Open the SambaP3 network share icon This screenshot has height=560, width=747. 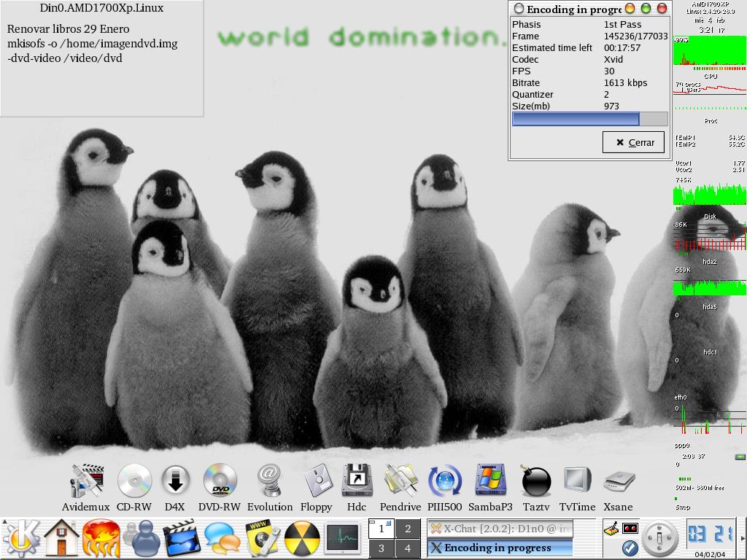490,482
